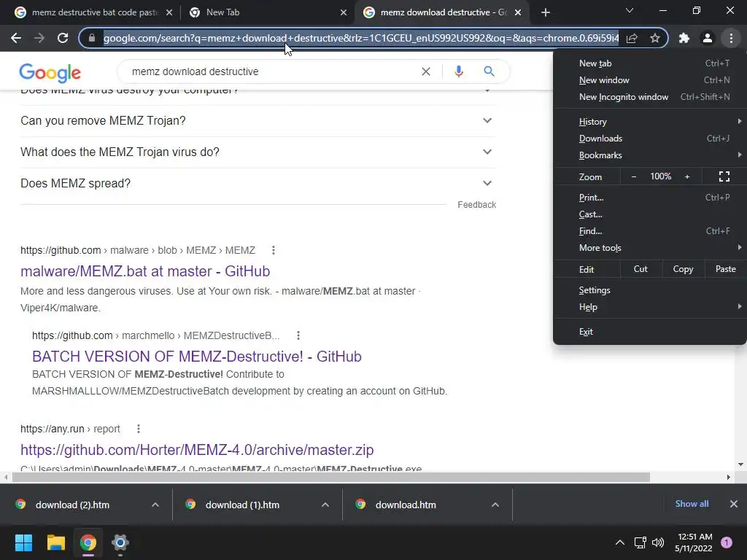This screenshot has width=747, height=560.
Task: Click the share page icon in address bar
Action: pos(632,38)
